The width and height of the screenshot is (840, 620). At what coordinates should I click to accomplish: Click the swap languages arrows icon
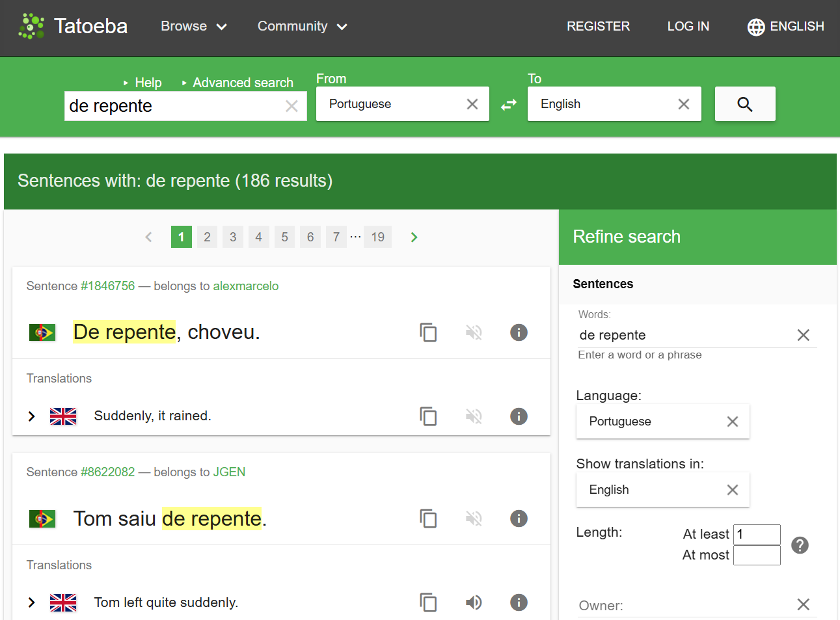point(508,104)
